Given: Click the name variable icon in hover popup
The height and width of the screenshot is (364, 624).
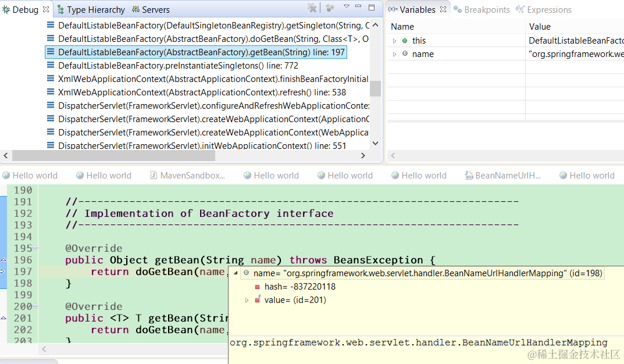Looking at the screenshot, I should [247, 273].
